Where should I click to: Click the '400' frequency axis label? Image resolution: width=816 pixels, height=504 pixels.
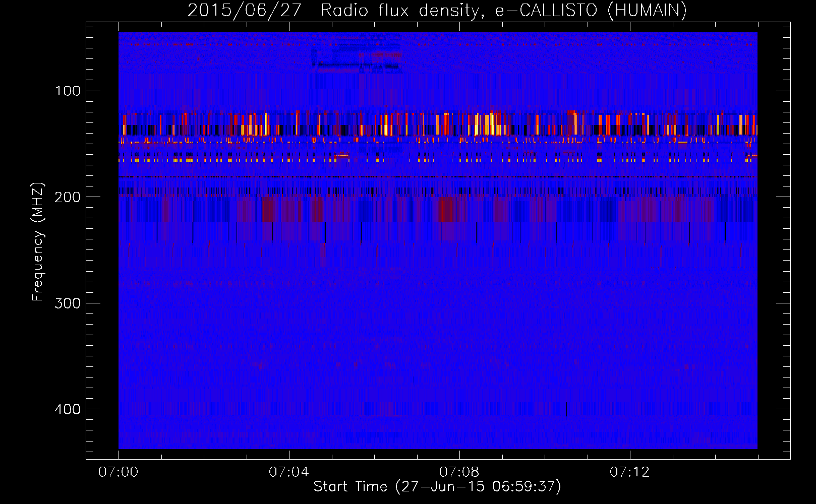pos(68,409)
